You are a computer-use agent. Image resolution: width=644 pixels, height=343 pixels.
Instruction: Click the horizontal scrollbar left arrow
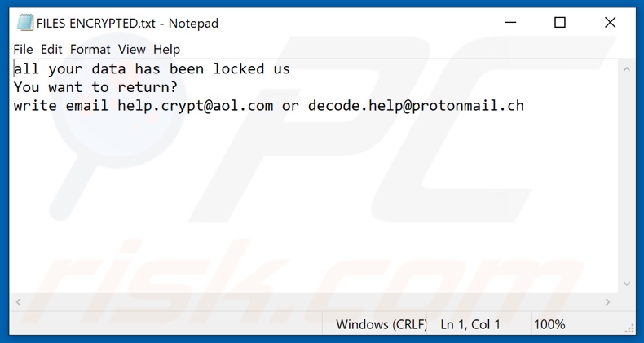[20, 301]
